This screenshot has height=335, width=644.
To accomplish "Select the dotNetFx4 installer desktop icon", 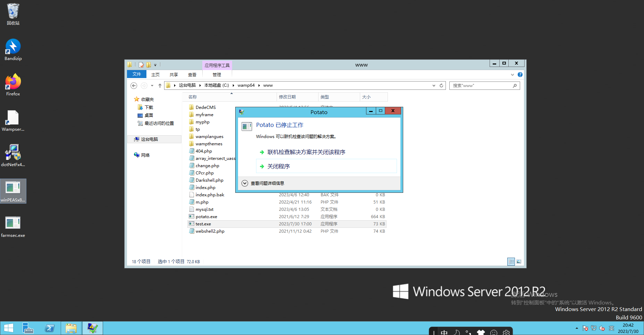I will pos(13,156).
